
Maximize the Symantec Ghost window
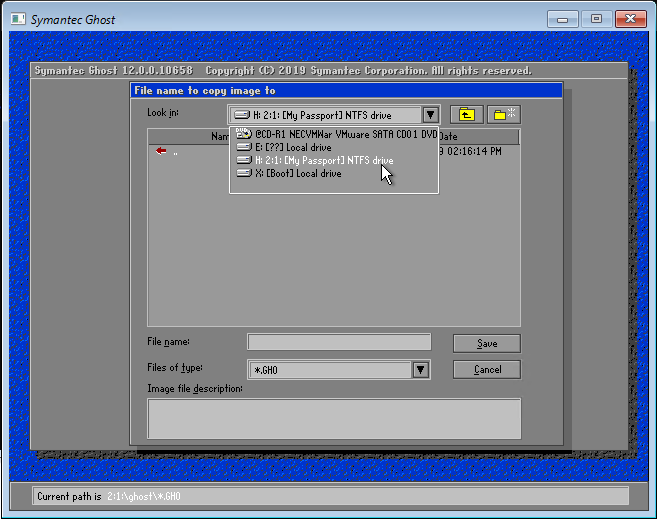596,19
